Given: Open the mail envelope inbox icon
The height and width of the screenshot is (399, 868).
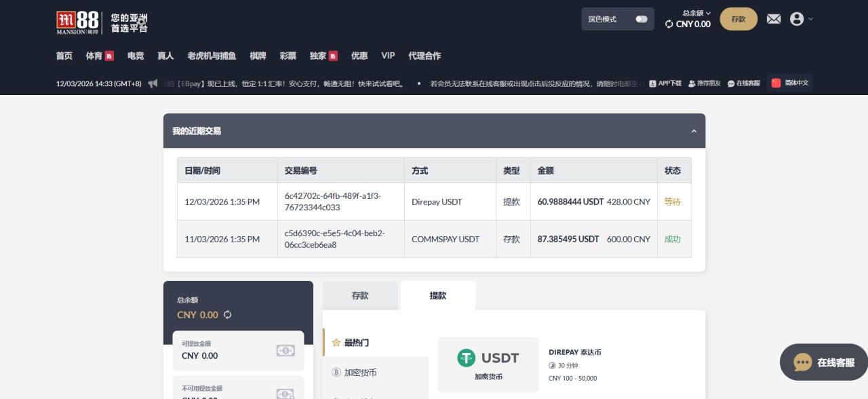Looking at the screenshot, I should coord(774,19).
